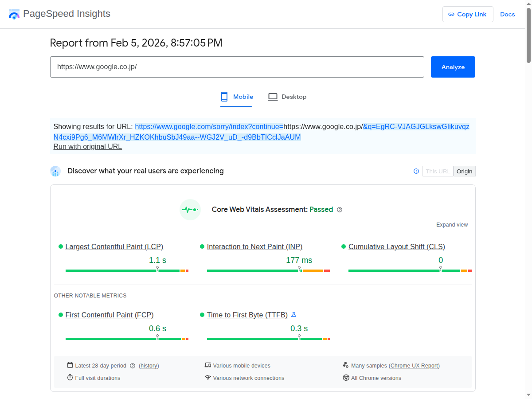Click the green heartbeat Core Web Vitals icon
This screenshot has width=532, height=399.
click(190, 209)
